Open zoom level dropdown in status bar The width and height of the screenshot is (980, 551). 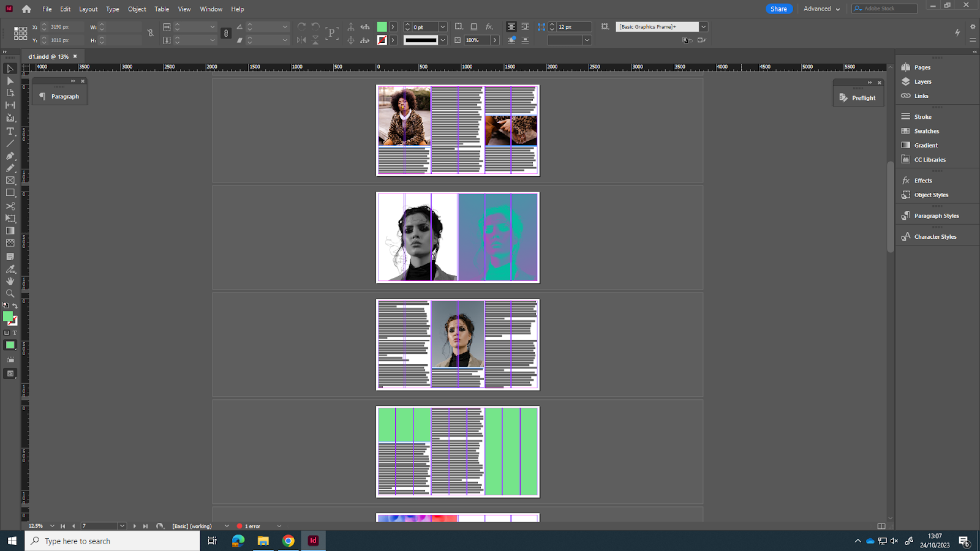coord(52,526)
